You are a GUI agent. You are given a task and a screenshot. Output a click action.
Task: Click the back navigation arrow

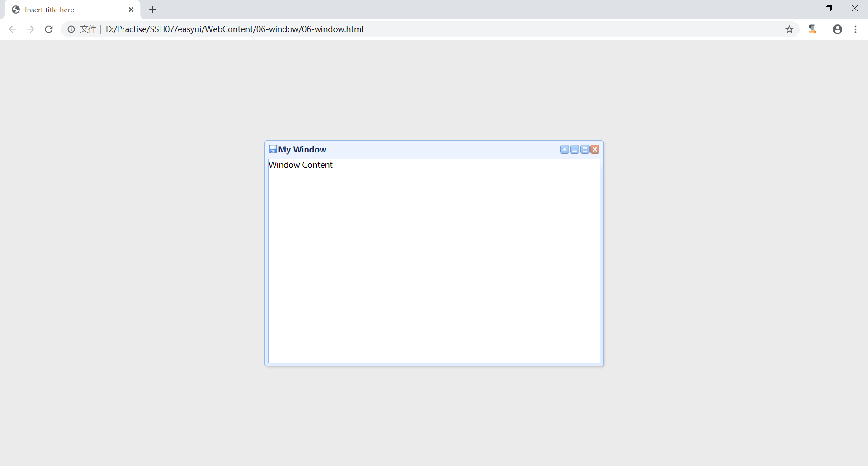point(12,29)
